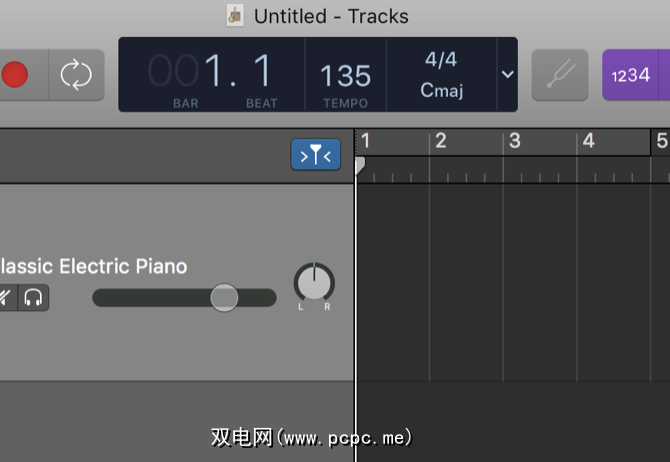This screenshot has width=670, height=462.
Task: Click the track pan knob
Action: click(314, 284)
